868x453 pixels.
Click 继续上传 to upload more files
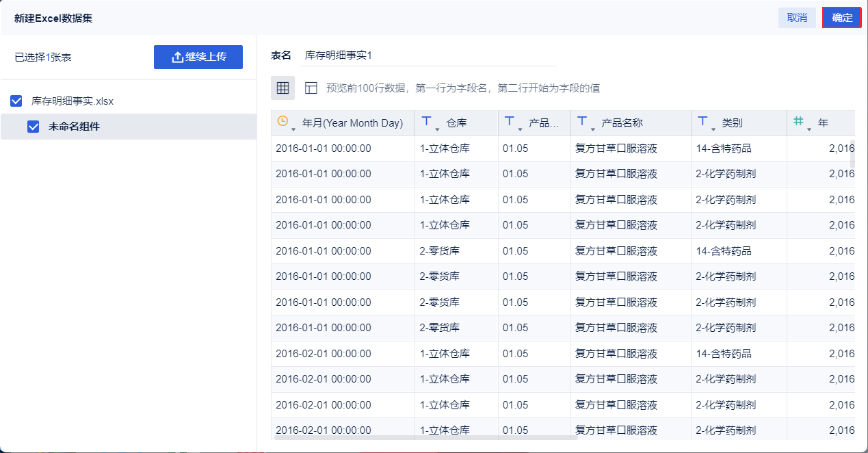pyautogui.click(x=198, y=57)
